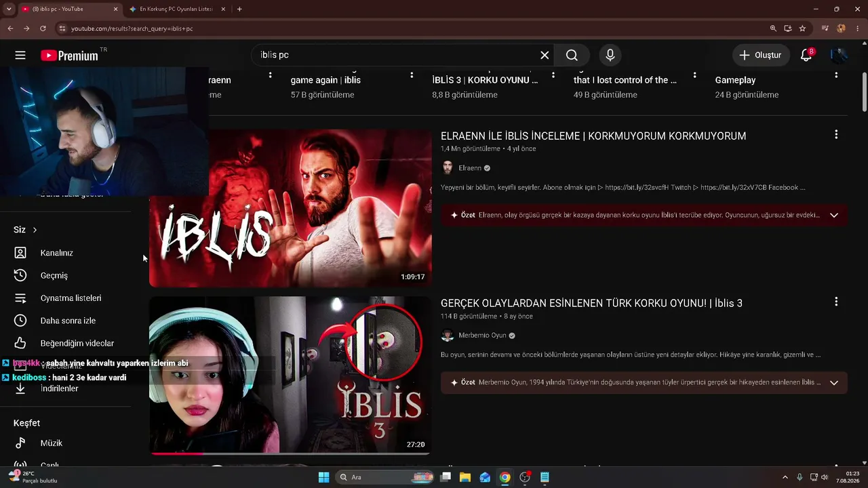Start voice search with the microphone icon
Image resolution: width=868 pixels, height=488 pixels.
tap(610, 55)
